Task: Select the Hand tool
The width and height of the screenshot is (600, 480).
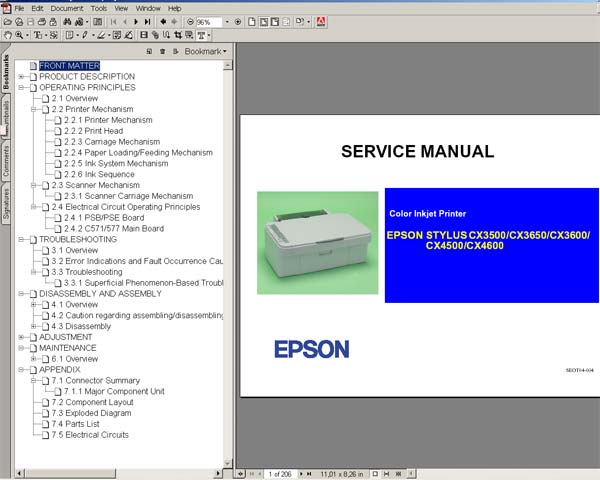Action: (x=8, y=36)
